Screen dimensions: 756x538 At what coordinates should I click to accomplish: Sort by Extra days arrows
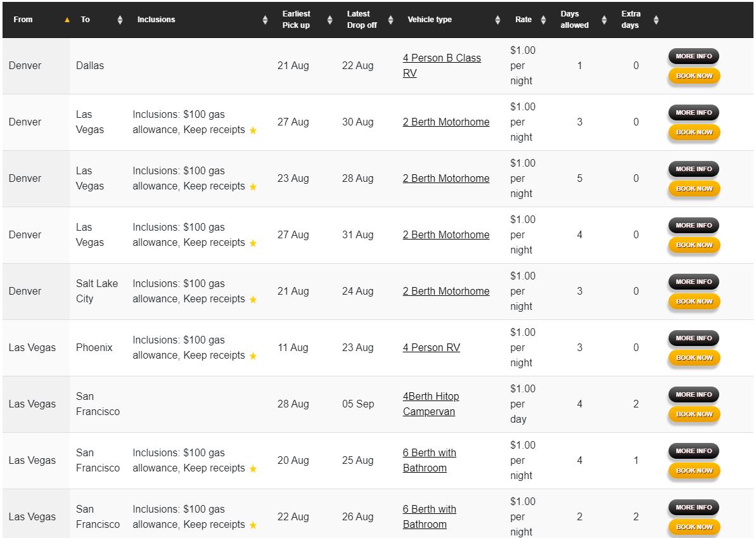click(x=656, y=20)
